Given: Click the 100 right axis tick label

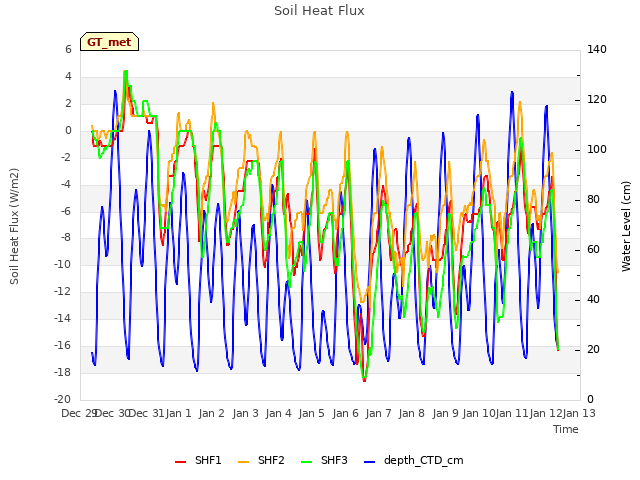Looking at the screenshot, I should (597, 149).
